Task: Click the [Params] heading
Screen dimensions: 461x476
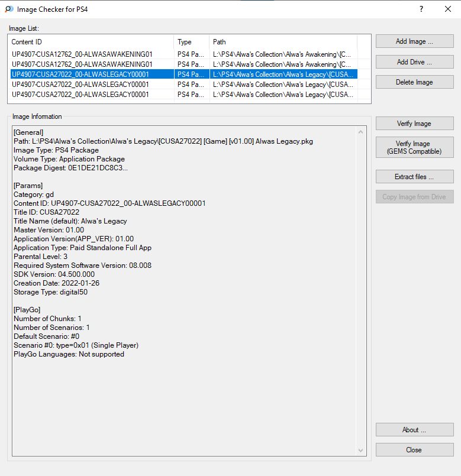Action: click(x=28, y=186)
